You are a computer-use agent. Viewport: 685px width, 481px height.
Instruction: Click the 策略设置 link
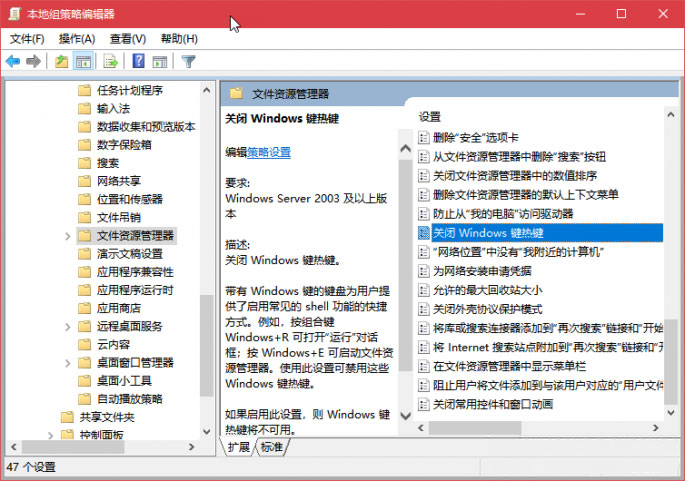click(269, 153)
